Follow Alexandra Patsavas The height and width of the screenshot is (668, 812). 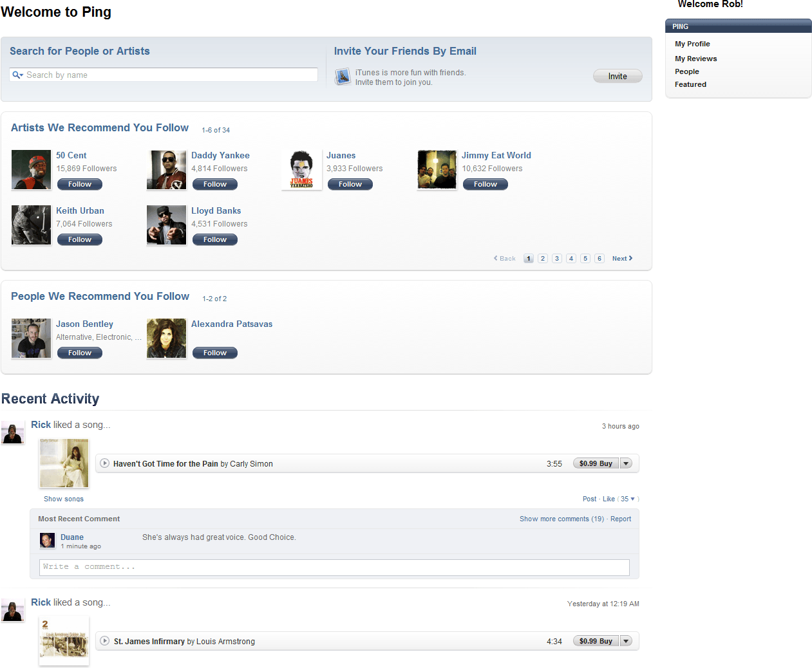click(215, 353)
